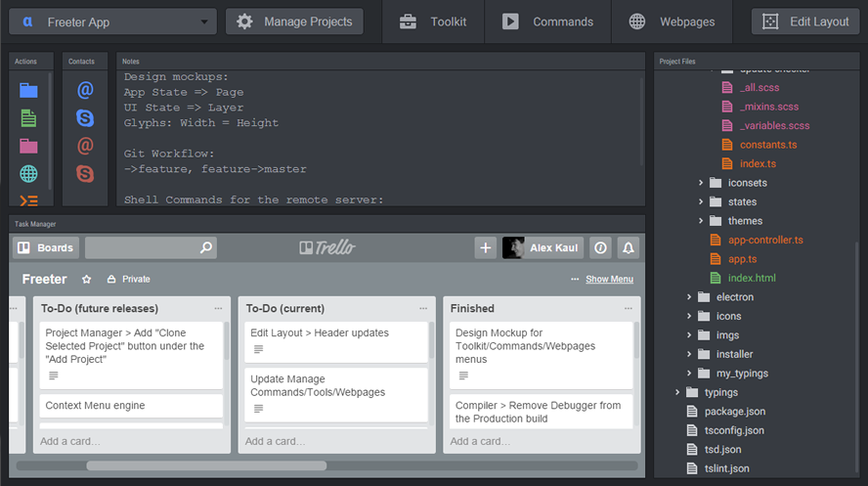Click into the Trello search field
868x486 pixels.
(x=151, y=248)
